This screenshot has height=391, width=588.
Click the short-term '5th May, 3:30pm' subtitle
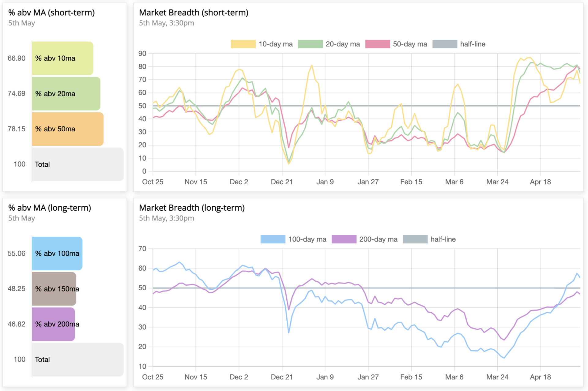point(167,23)
